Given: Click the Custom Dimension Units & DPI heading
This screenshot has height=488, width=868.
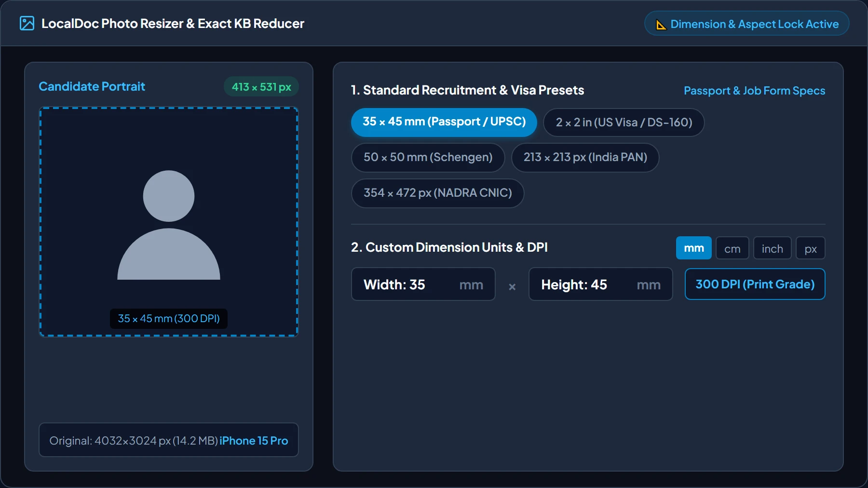Looking at the screenshot, I should click(449, 247).
